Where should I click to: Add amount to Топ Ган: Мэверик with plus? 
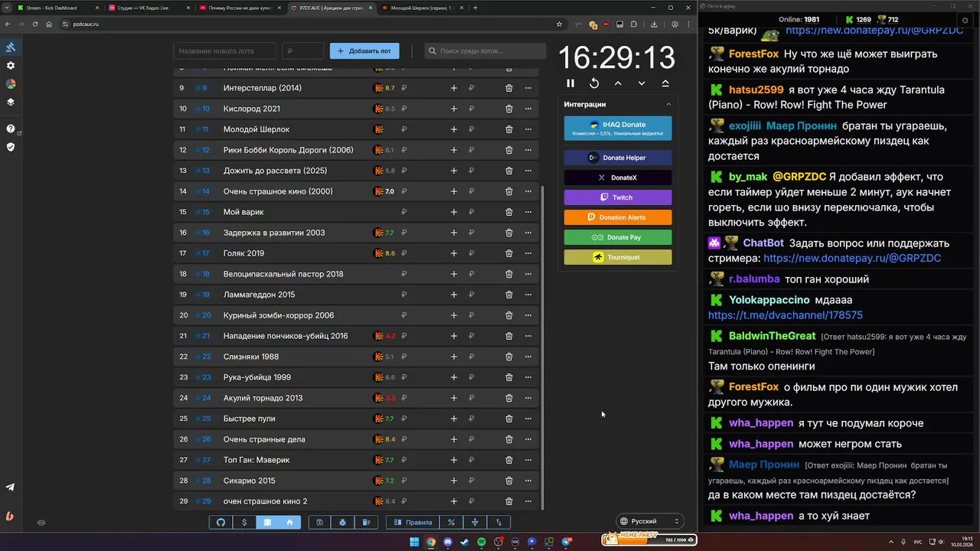(454, 460)
